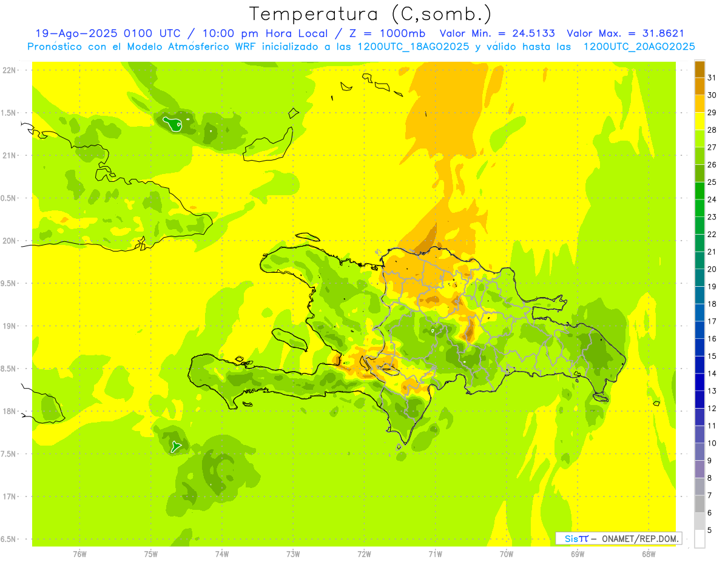Click the clipped latitude label '8.5N'
The height and width of the screenshot is (562, 728).
point(8,369)
